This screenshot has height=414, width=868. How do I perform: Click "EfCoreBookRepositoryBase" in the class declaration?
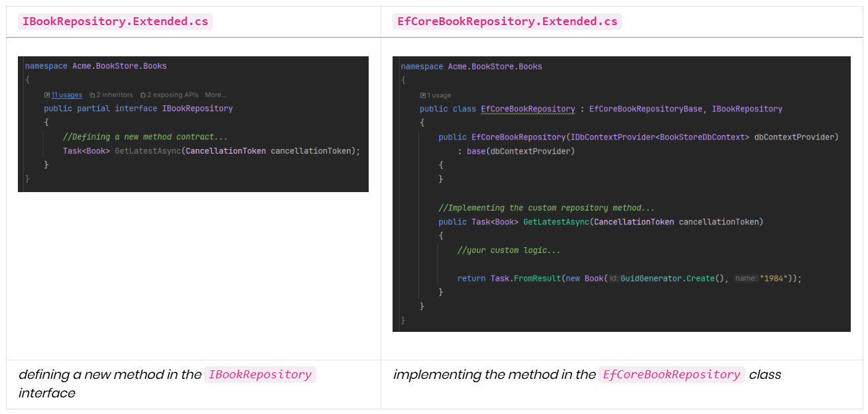(646, 109)
